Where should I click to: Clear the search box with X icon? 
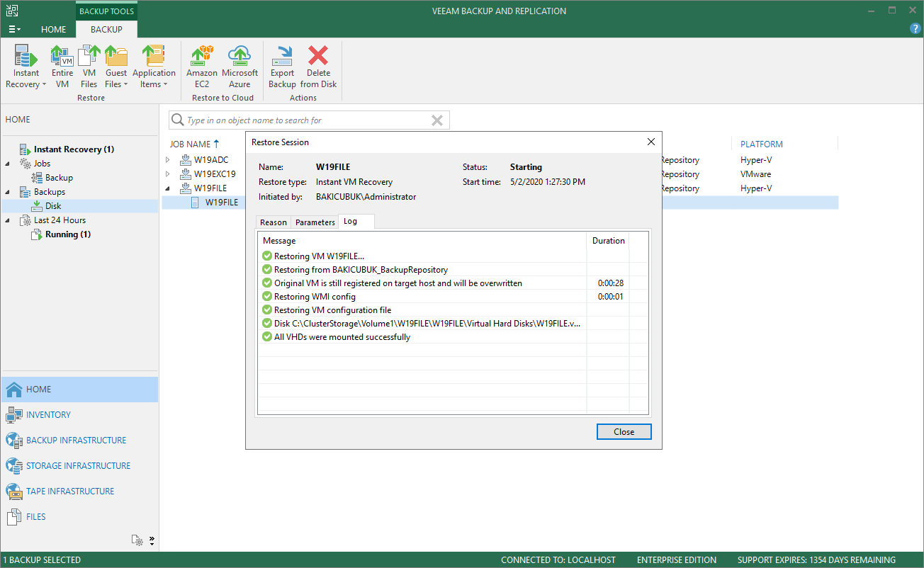[x=437, y=120]
